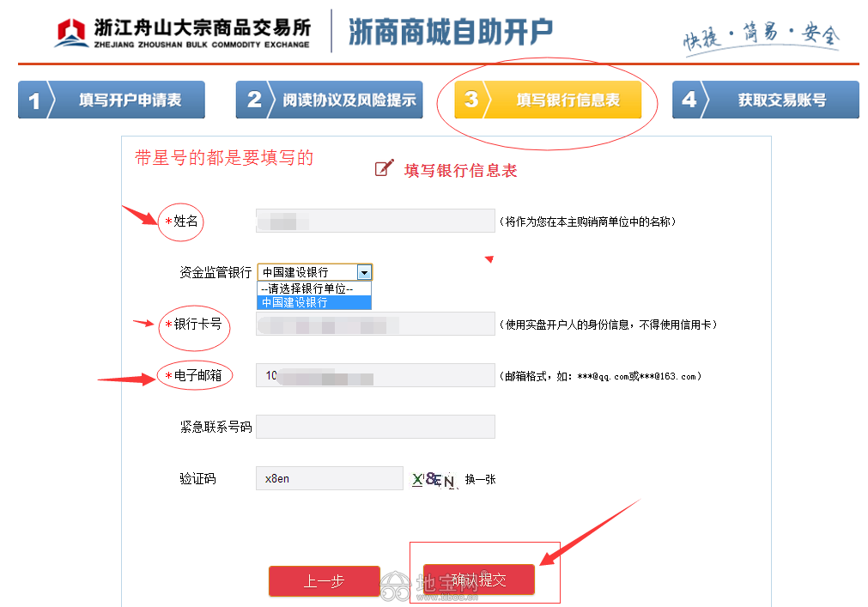Screen dimensions: 868x607
Task: Click the 验证码 captcha text field
Action: pyautogui.click(x=330, y=478)
